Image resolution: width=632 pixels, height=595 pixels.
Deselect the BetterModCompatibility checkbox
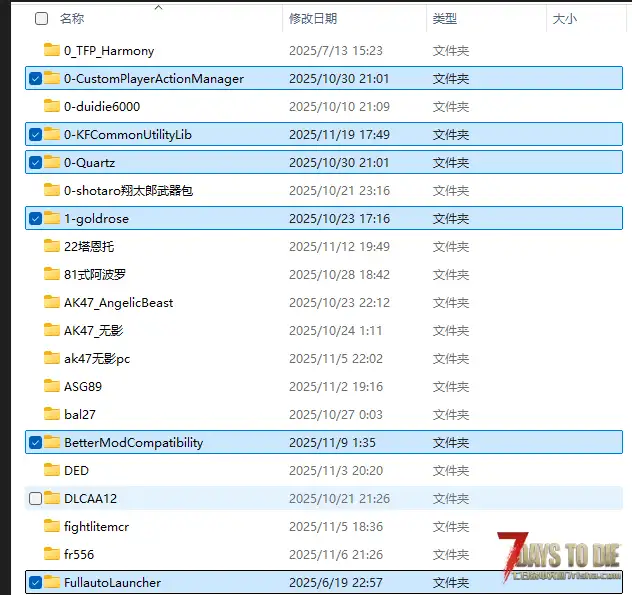pos(36,442)
